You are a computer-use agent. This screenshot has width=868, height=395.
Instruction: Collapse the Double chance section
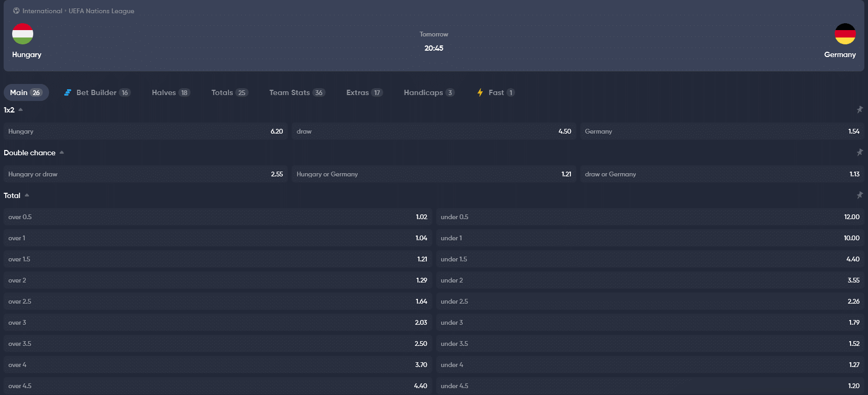pos(62,153)
